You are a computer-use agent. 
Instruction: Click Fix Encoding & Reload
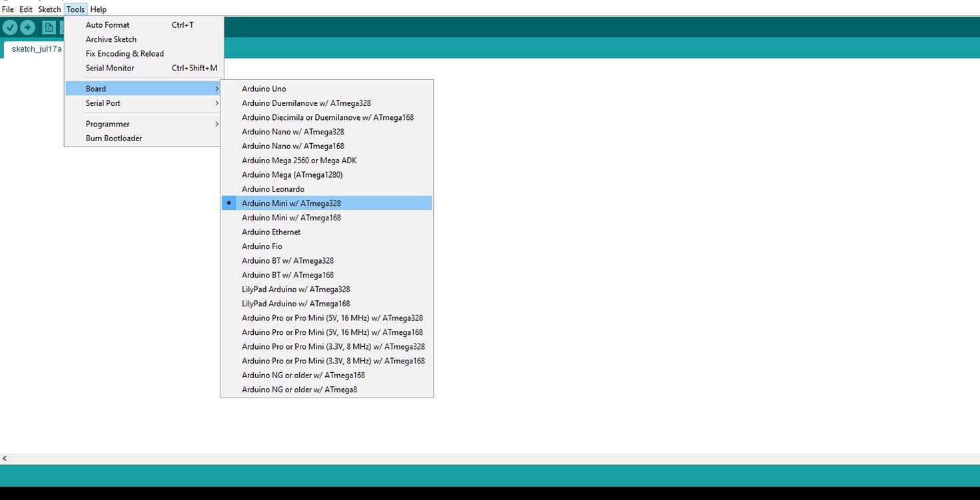(x=144, y=54)
